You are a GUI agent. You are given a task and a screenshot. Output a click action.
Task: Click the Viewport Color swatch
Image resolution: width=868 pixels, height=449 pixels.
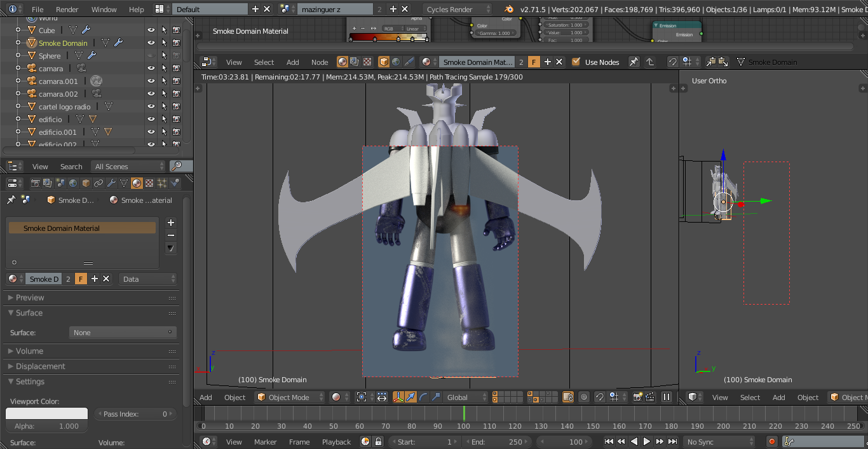point(46,413)
